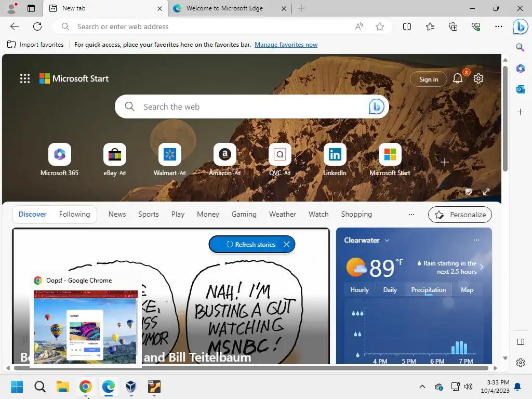
Task: Select the Following feed tab
Action: 74,215
